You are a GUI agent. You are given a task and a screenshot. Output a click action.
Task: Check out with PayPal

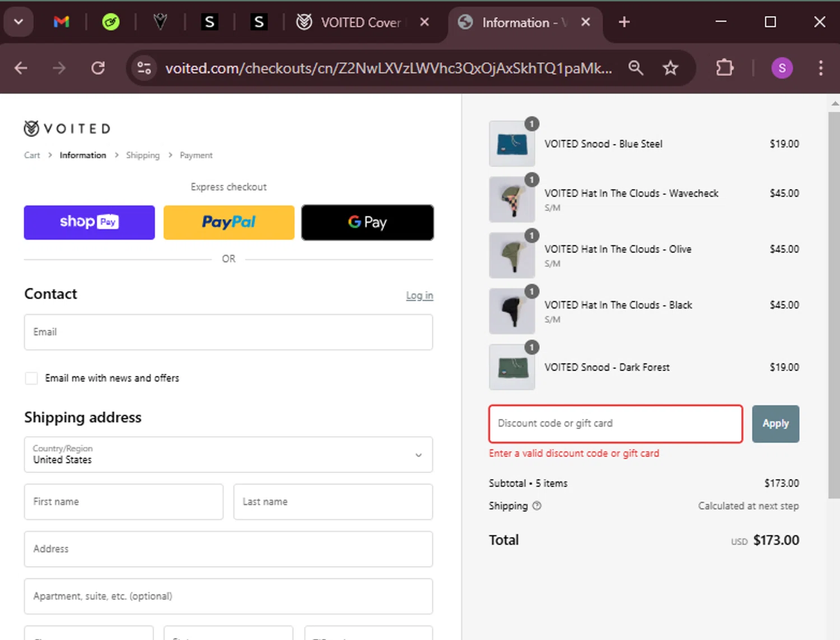point(228,222)
